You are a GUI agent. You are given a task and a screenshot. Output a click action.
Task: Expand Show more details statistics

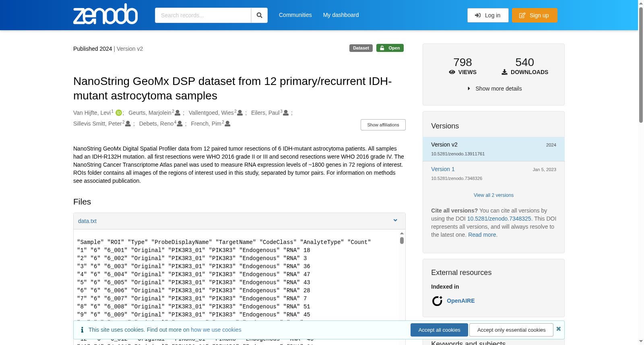tap(494, 89)
